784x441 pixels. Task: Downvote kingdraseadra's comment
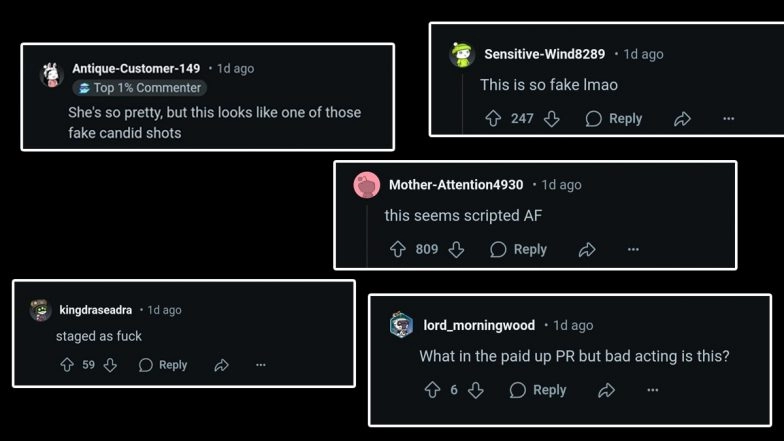click(x=110, y=365)
